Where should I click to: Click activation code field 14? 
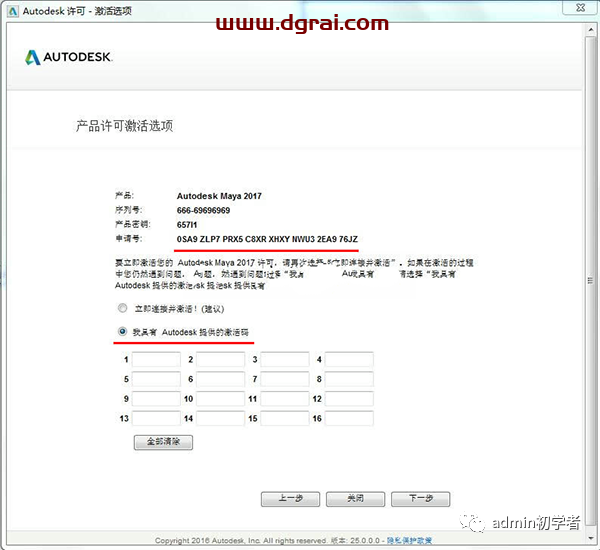coord(220,418)
